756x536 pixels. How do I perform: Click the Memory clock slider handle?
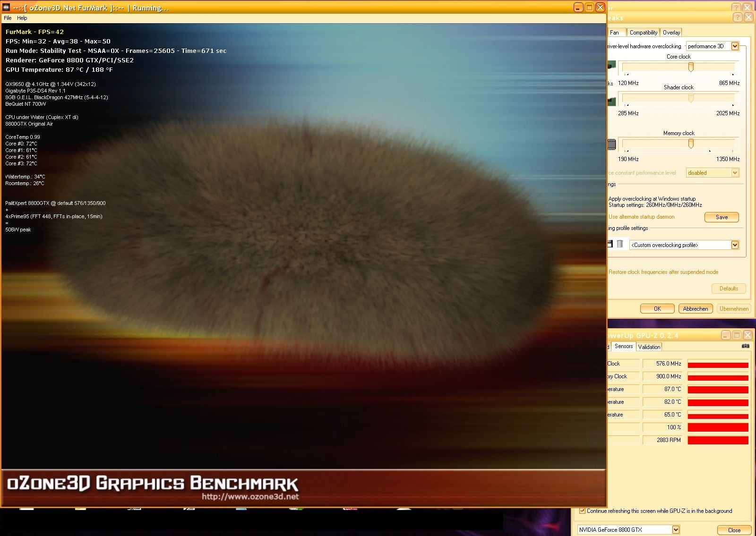tap(691, 144)
